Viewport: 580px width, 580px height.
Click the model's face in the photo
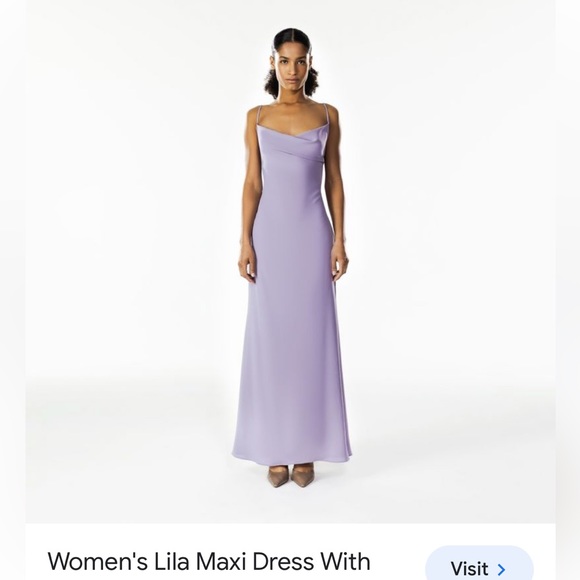292,68
